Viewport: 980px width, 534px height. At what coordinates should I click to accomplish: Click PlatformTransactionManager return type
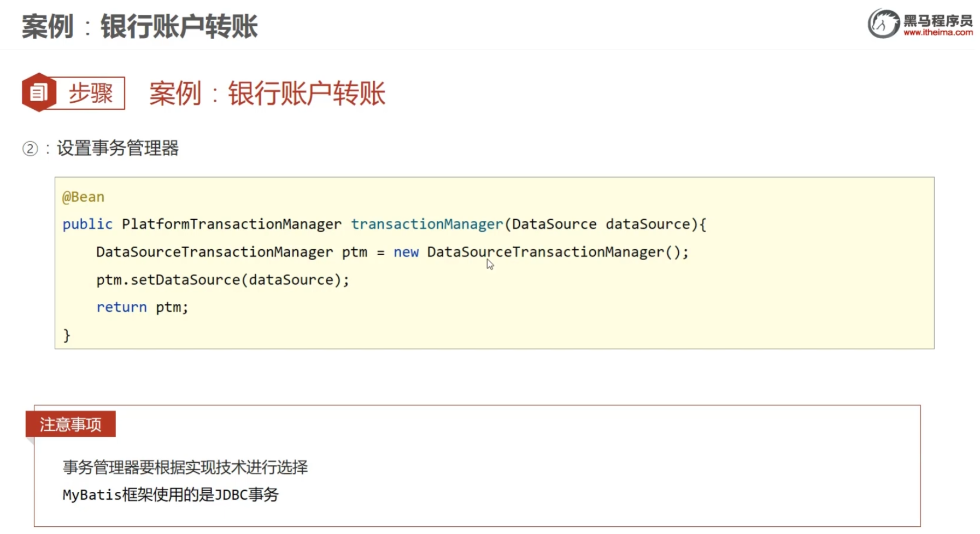coord(232,224)
